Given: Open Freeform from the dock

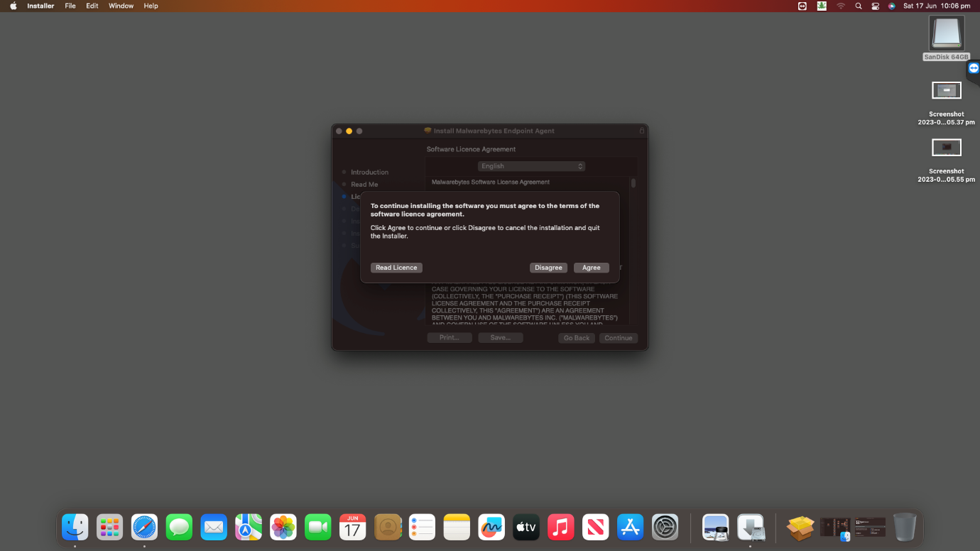Looking at the screenshot, I should tap(491, 527).
